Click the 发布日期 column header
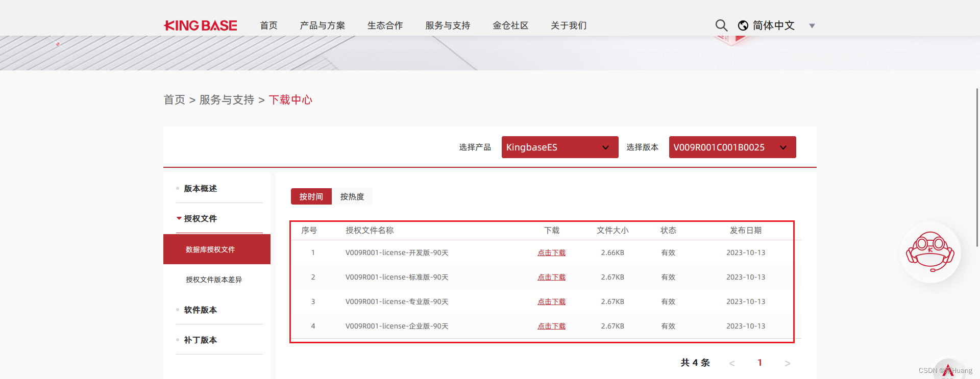The width and height of the screenshot is (980, 379). tap(746, 230)
